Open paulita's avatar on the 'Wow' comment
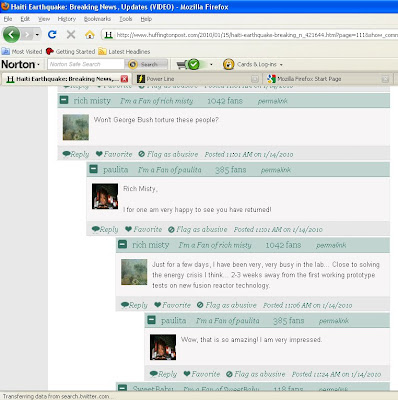This screenshot has width=398, height=400. coord(163,347)
